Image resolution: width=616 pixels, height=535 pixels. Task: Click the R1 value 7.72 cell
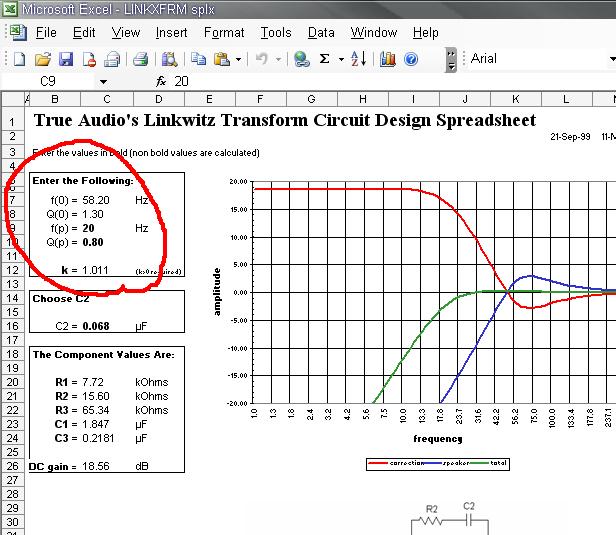pos(93,382)
